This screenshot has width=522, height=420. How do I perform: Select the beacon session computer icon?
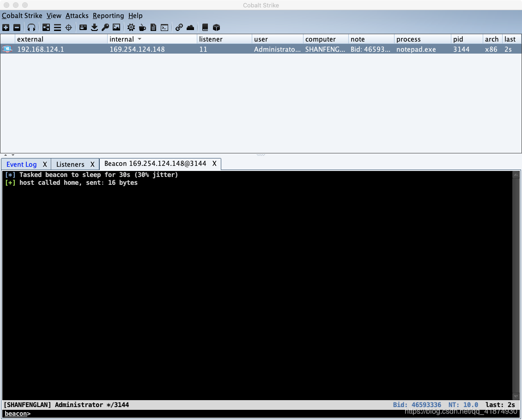pyautogui.click(x=7, y=49)
